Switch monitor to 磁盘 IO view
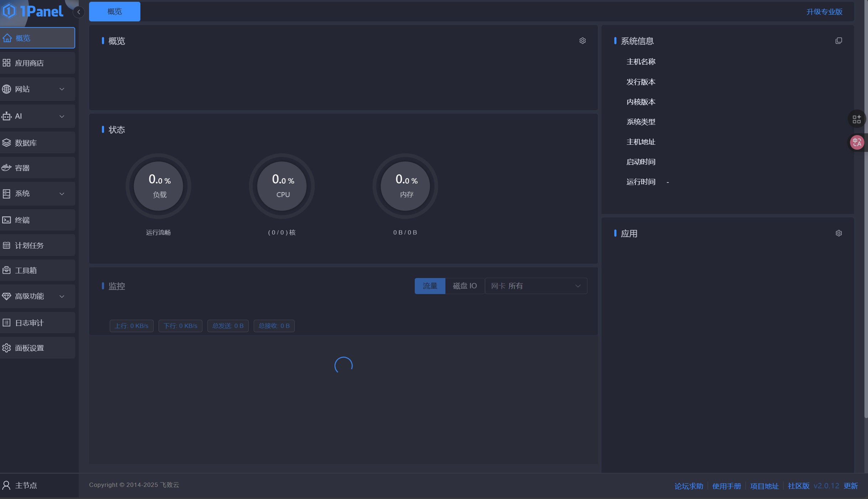This screenshot has height=499, width=868. [x=465, y=286]
